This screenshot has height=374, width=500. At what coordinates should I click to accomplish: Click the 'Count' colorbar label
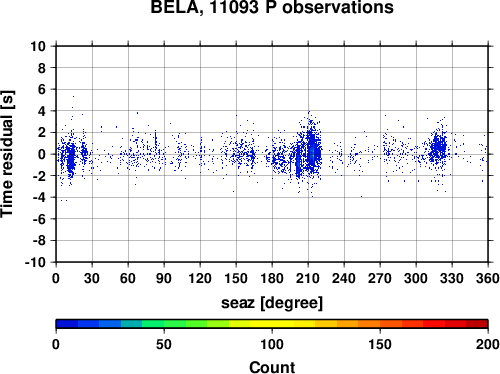pos(272,367)
